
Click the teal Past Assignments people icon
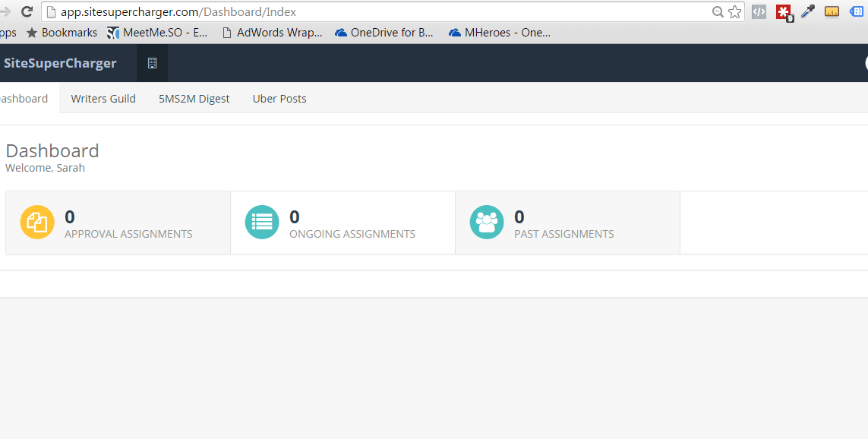pos(487,222)
